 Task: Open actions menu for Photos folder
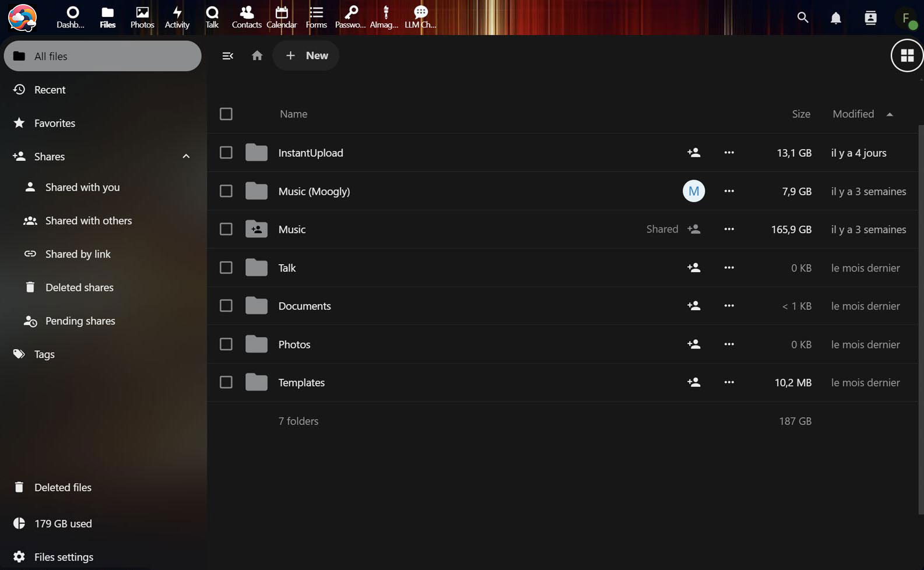pos(729,344)
